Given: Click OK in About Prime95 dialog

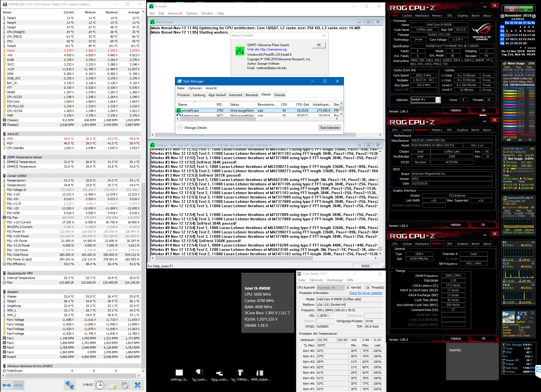Looking at the screenshot, I should tap(319, 45).
